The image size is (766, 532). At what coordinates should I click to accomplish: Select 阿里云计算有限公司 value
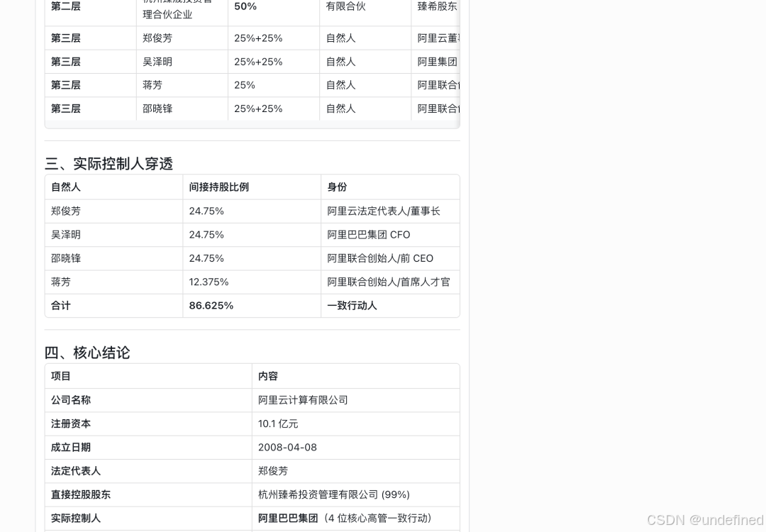[x=303, y=400]
